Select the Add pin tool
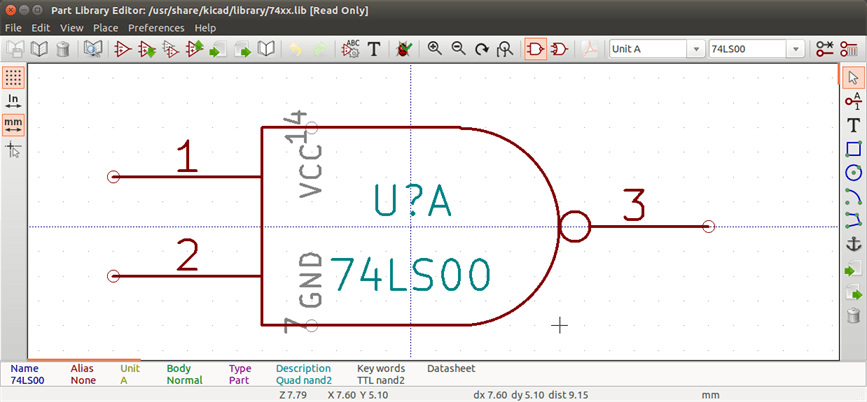867x402 pixels. click(853, 101)
